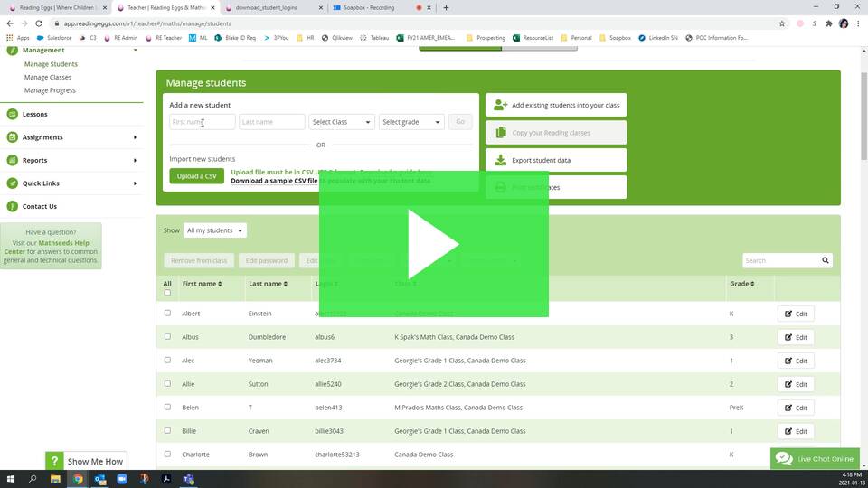
Task: Click the page vertical scrollbar
Action: (x=863, y=117)
